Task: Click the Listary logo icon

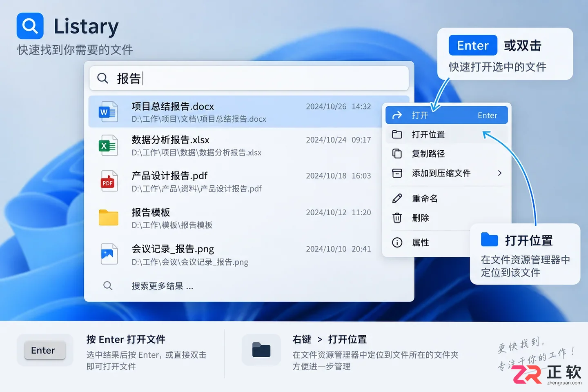Action: click(30, 26)
